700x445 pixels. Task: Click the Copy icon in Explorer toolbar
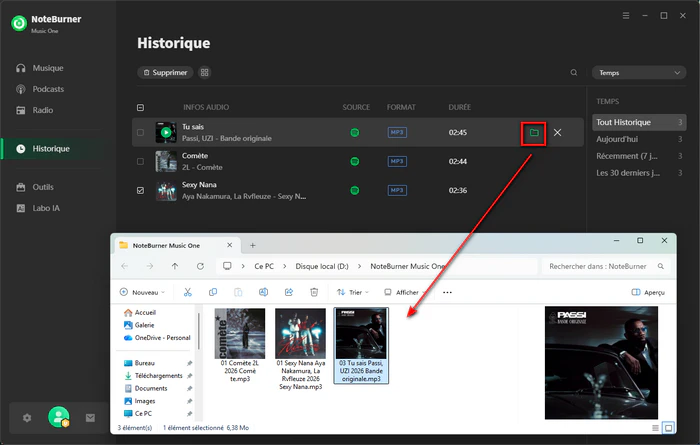[213, 292]
